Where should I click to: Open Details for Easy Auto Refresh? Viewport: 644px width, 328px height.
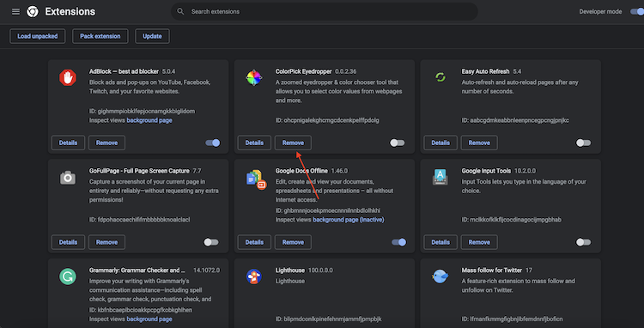(x=440, y=143)
